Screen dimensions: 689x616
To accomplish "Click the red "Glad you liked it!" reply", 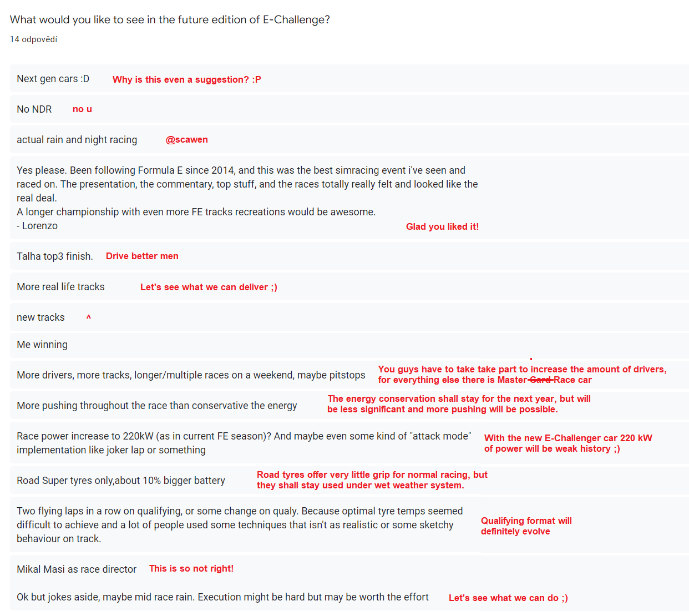I will 442,226.
